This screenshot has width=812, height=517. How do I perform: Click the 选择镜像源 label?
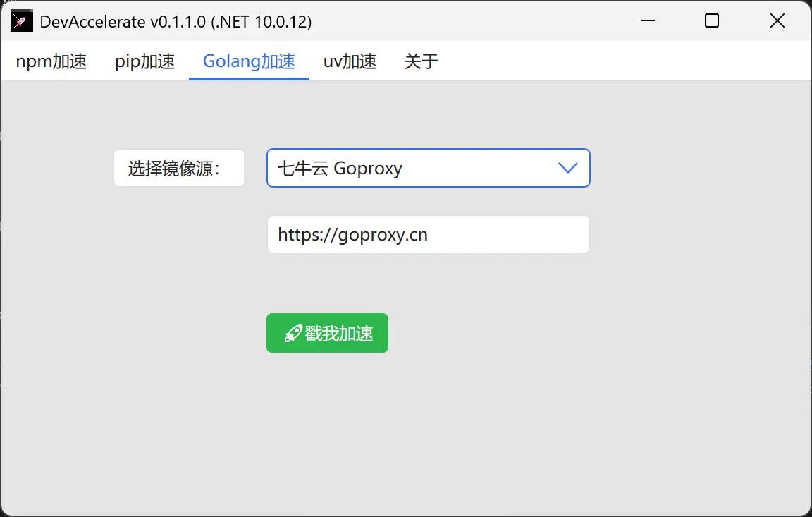point(178,168)
